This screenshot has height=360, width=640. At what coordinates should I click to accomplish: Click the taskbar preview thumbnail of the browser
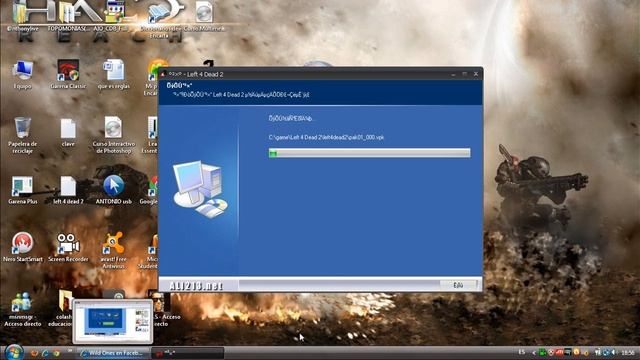113,322
